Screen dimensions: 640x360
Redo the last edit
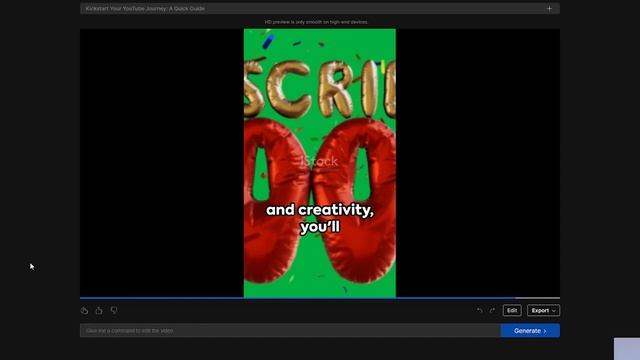click(492, 311)
